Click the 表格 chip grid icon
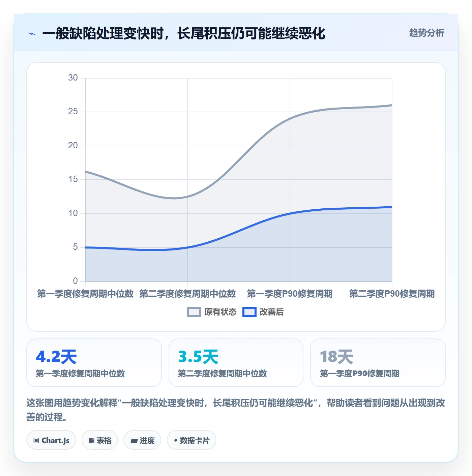 pyautogui.click(x=91, y=441)
